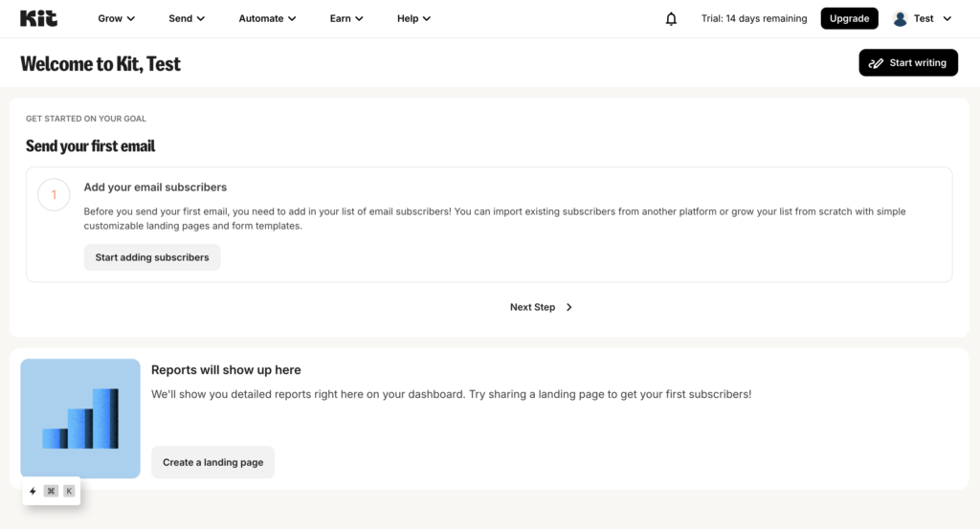Click the Kit logo
This screenshot has height=529, width=980.
[38, 18]
